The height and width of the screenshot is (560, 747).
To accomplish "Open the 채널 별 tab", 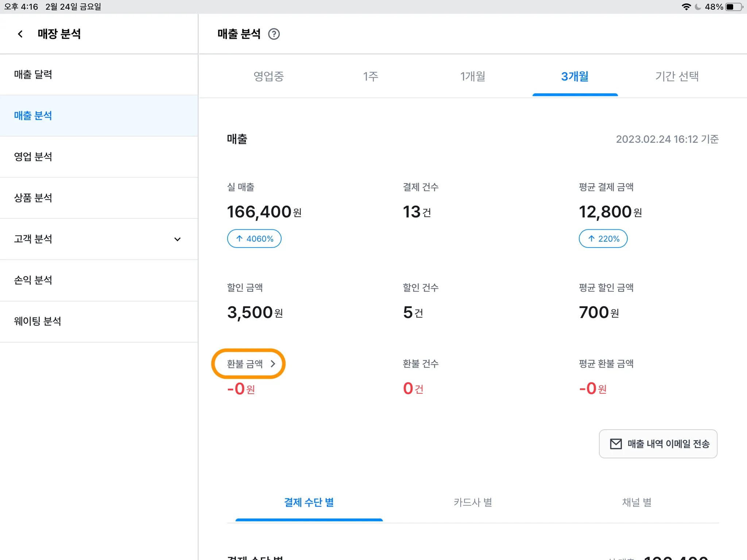I will coord(636,502).
